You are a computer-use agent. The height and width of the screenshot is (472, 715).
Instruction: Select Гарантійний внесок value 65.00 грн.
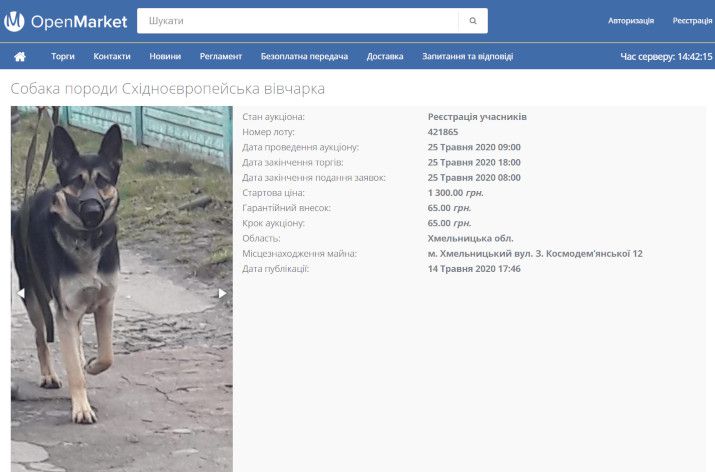[449, 208]
